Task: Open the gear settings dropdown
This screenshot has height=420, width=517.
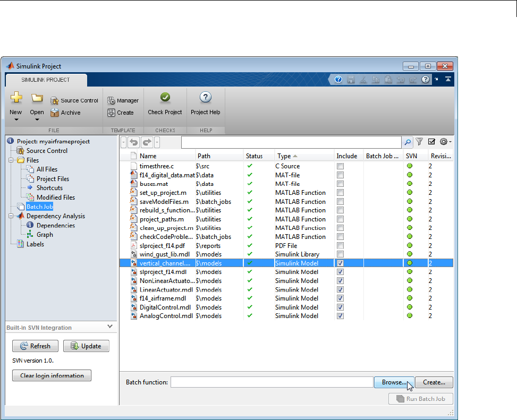Action: tap(445, 142)
